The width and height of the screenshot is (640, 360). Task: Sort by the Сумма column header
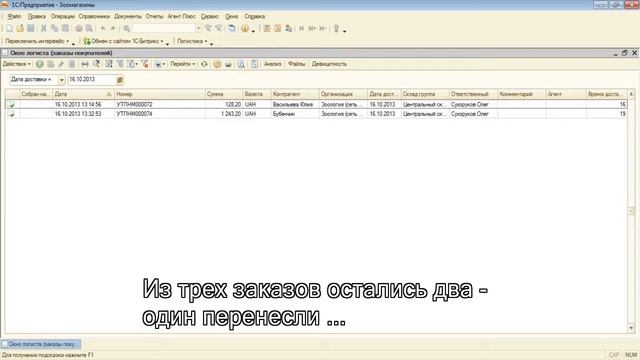tap(224, 94)
